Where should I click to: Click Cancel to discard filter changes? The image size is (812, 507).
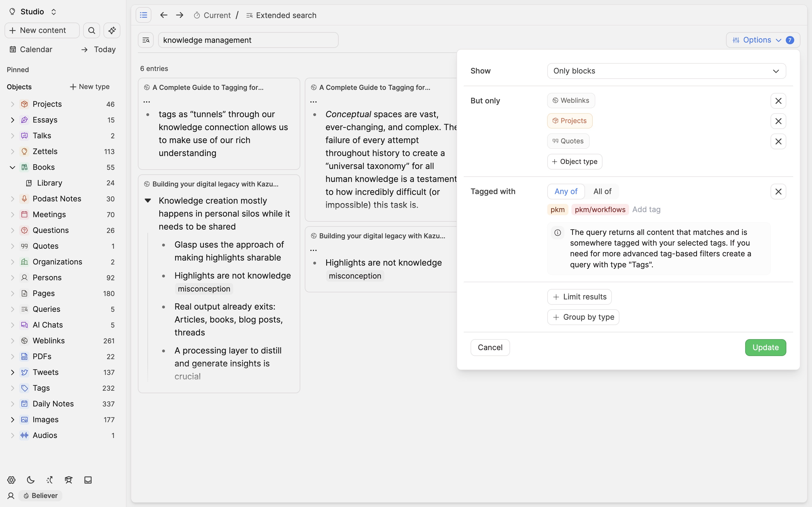(x=490, y=347)
